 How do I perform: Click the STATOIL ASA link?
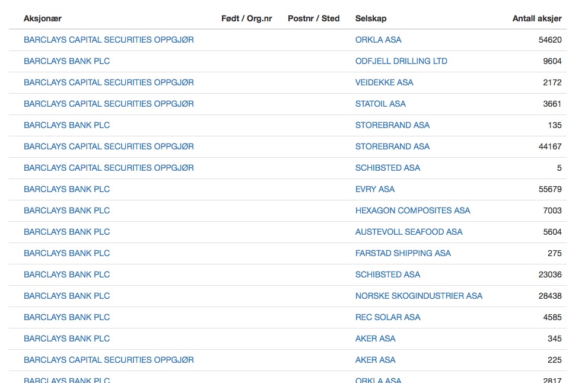point(380,104)
